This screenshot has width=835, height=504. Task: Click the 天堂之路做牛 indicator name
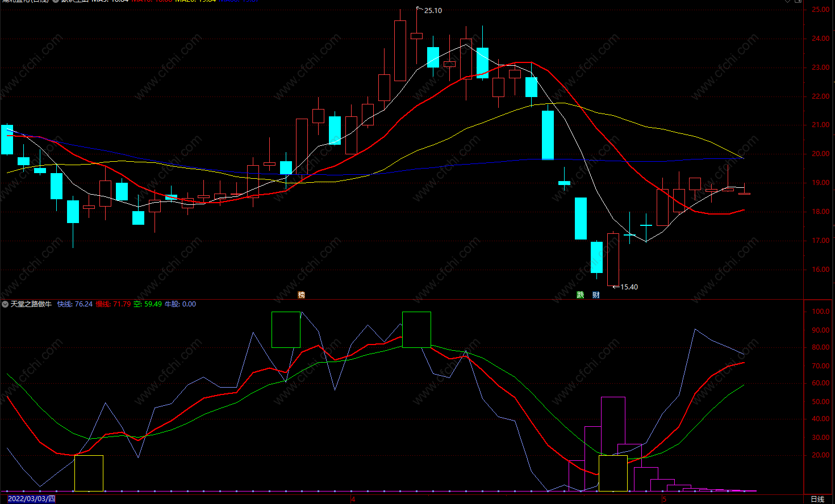31,304
